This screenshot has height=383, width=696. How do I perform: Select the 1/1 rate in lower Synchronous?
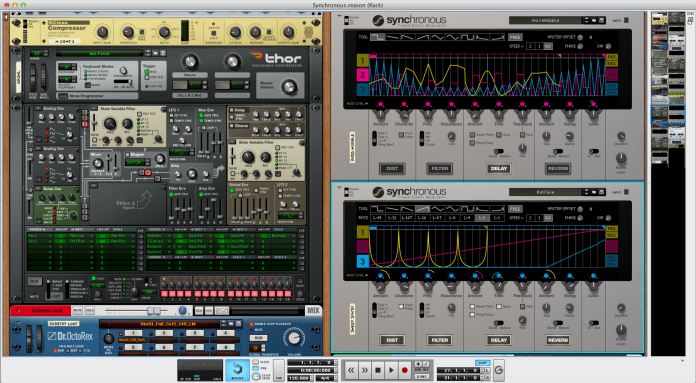pyautogui.click(x=497, y=218)
